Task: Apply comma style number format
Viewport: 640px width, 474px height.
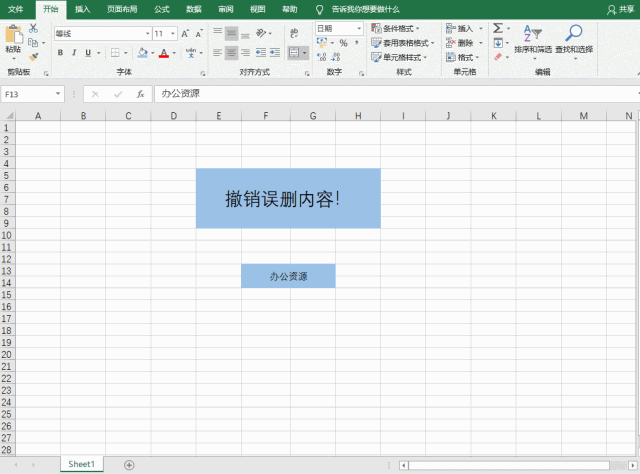Action: [x=357, y=43]
